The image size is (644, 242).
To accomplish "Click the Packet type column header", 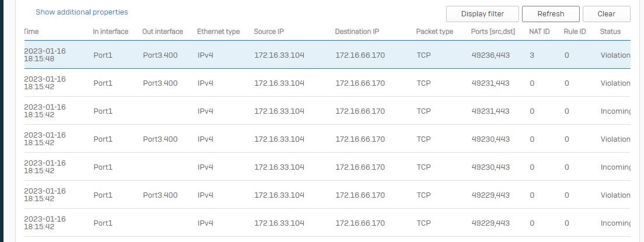I will click(434, 31).
